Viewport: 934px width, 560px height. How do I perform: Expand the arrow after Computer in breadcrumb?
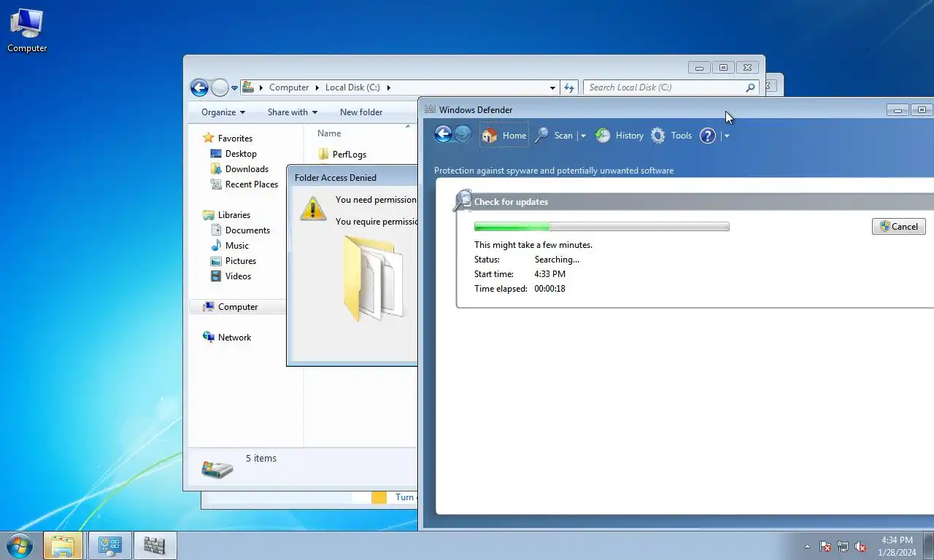point(317,87)
